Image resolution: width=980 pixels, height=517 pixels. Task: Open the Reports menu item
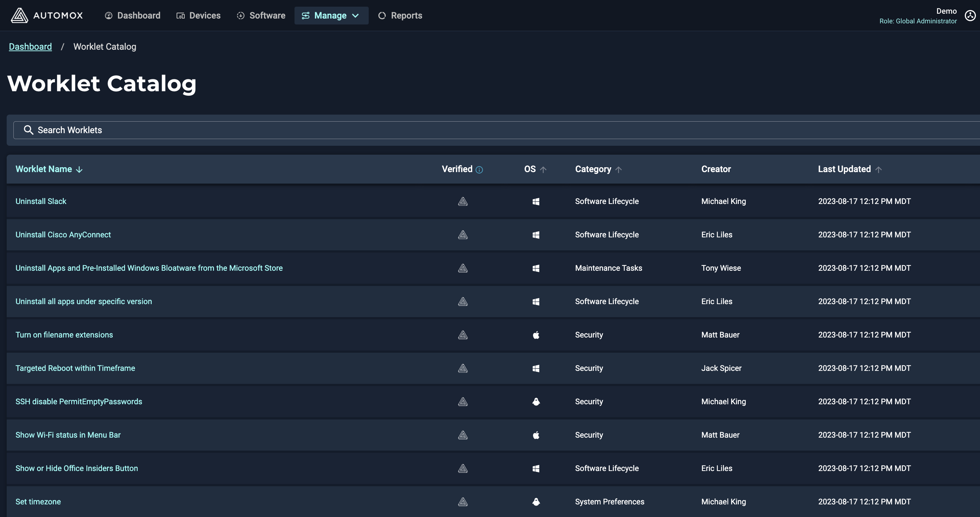[400, 15]
